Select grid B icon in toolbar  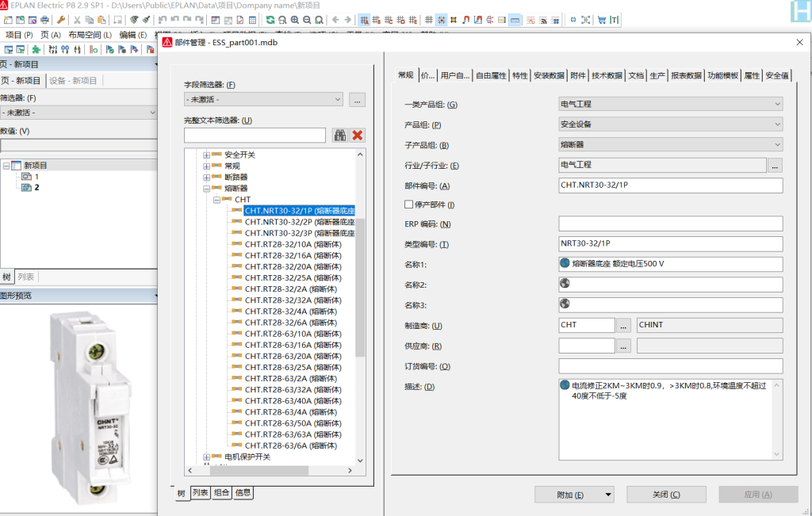coord(377,20)
